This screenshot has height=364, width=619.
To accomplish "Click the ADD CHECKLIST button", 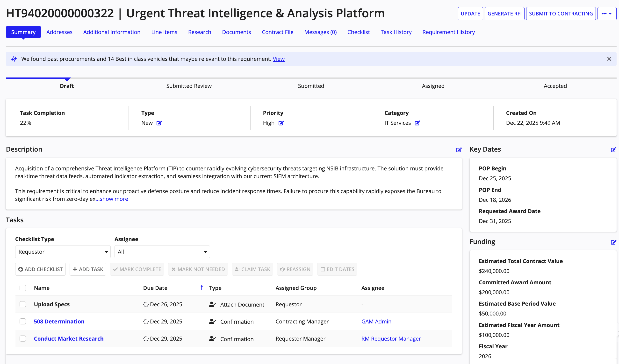I will (40, 269).
